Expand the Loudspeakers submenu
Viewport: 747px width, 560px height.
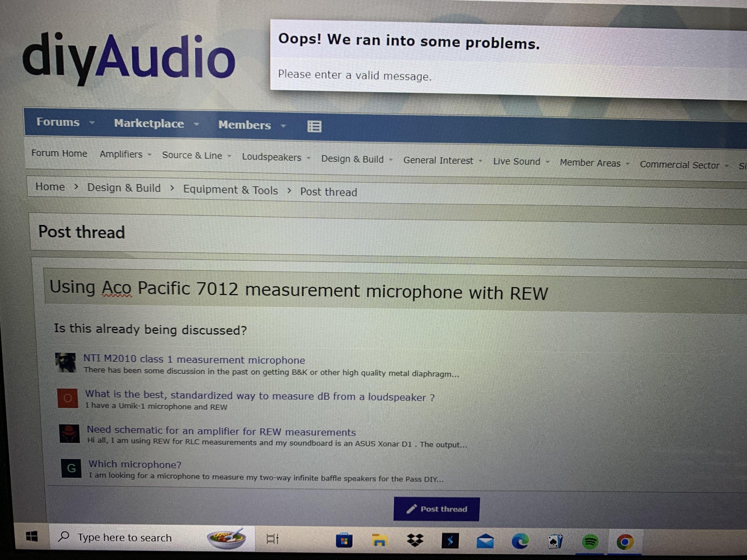(309, 158)
